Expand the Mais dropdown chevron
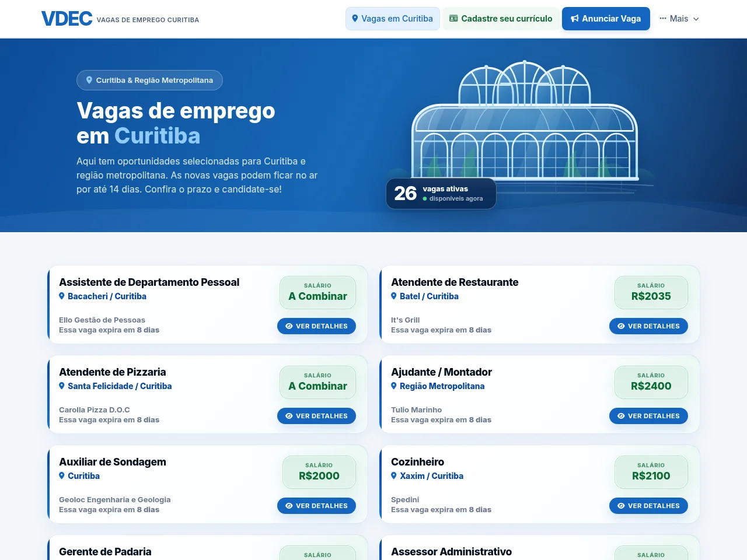The image size is (747, 560). pyautogui.click(x=696, y=19)
